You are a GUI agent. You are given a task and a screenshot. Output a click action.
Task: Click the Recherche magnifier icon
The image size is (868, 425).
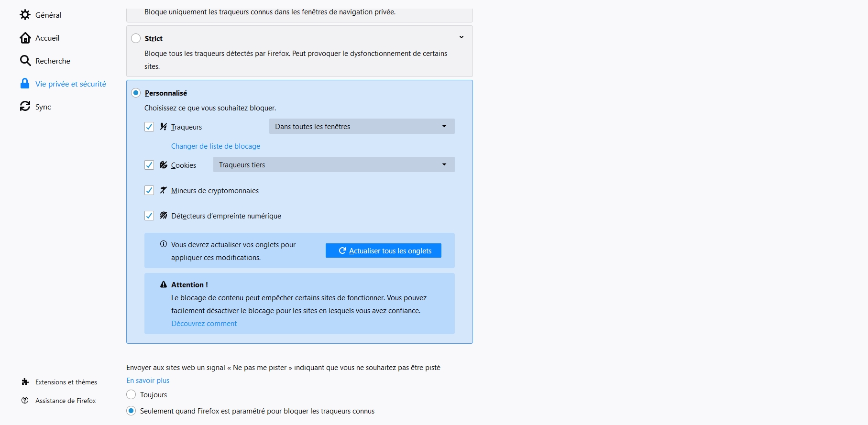25,61
